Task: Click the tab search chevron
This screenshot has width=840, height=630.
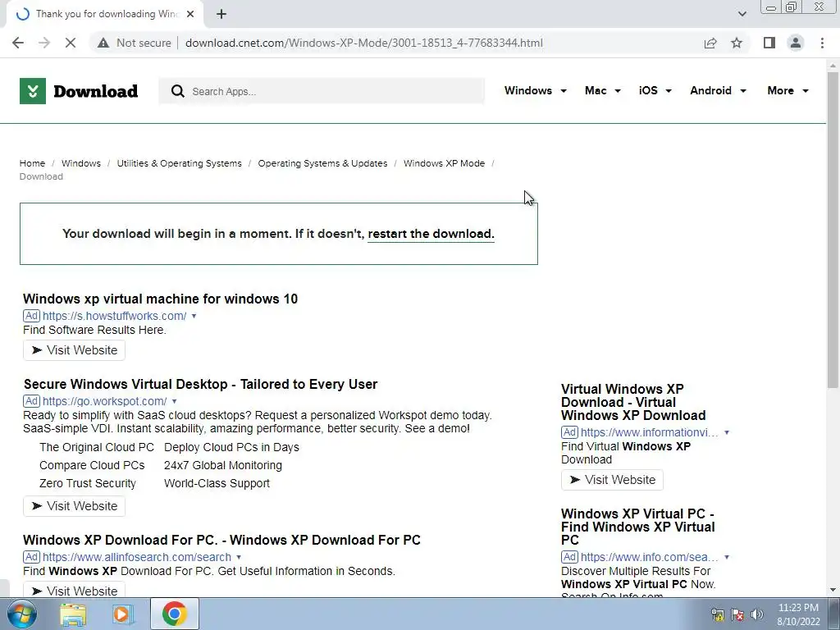Action: click(x=742, y=14)
